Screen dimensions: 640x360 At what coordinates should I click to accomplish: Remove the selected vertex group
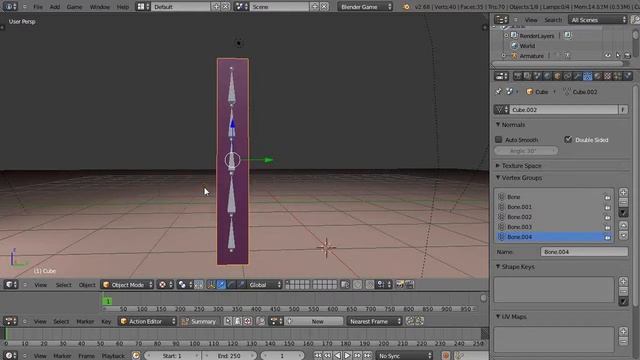coord(623,202)
